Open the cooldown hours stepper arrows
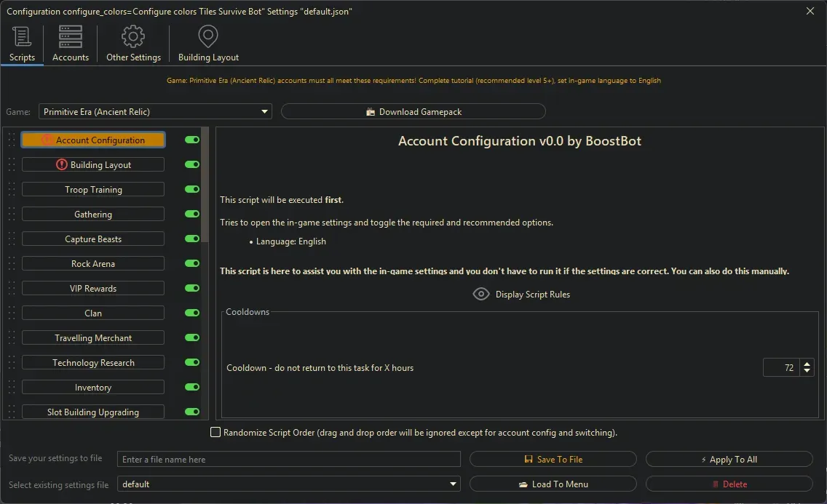Image resolution: width=827 pixels, height=504 pixels. [x=807, y=367]
